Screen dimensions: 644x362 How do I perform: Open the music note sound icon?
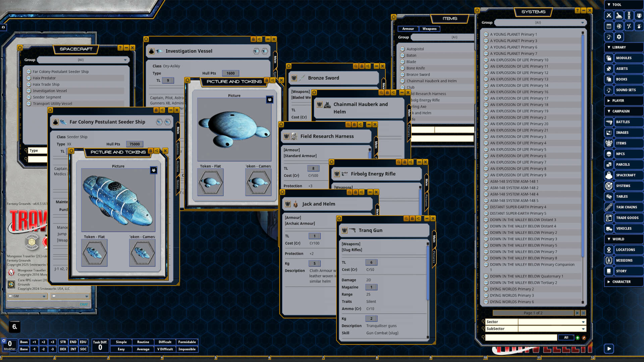(609, 37)
